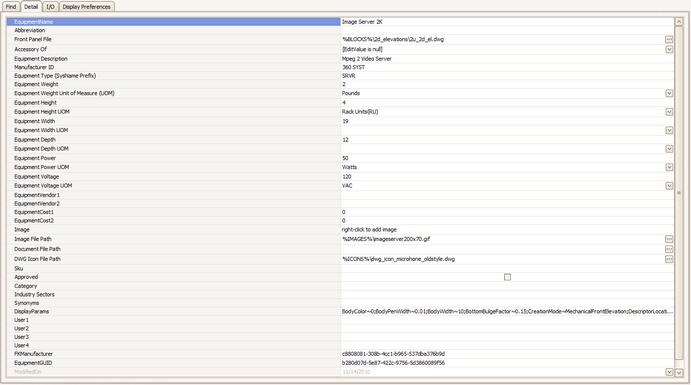Select the Detail tab
Screen dimensions: 691x385
[x=31, y=7]
